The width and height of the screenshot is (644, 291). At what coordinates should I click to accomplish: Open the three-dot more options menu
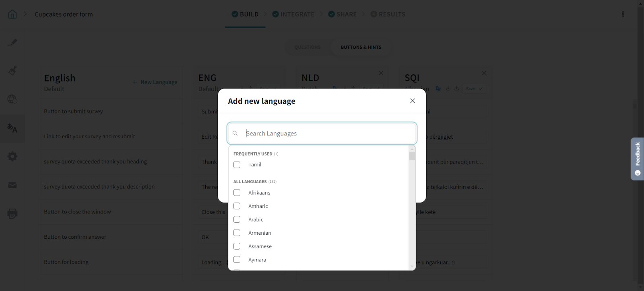[x=623, y=14]
